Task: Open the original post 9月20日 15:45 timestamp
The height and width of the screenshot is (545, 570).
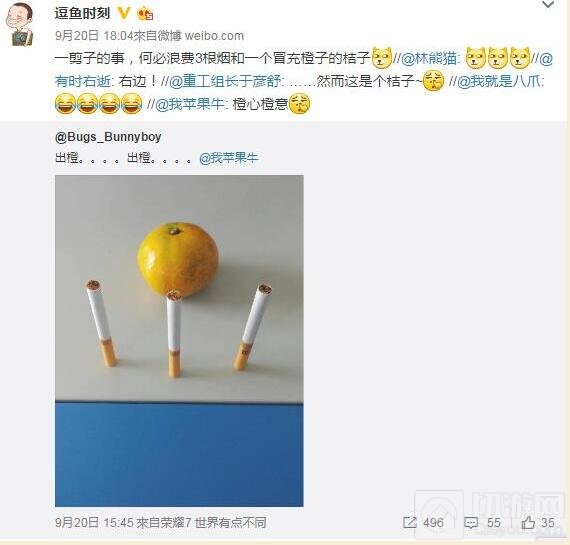Action: (95, 523)
